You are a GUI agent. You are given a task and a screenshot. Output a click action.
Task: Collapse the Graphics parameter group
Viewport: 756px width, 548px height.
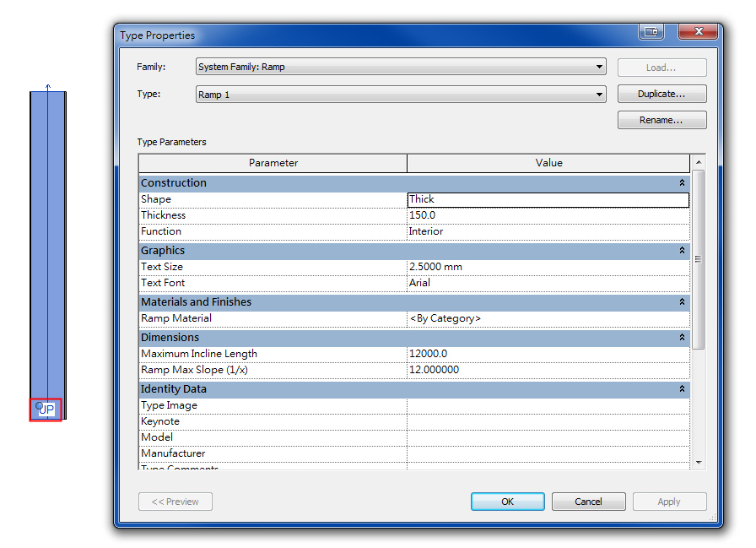[682, 251]
